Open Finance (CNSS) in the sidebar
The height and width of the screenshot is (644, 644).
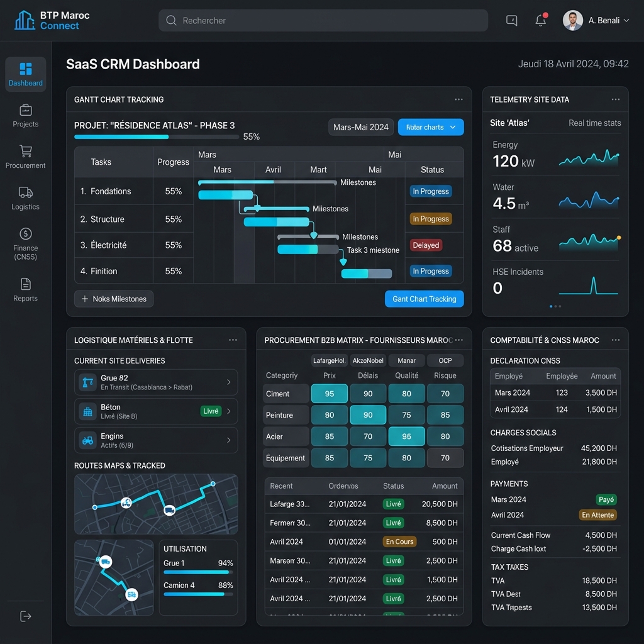[25, 244]
